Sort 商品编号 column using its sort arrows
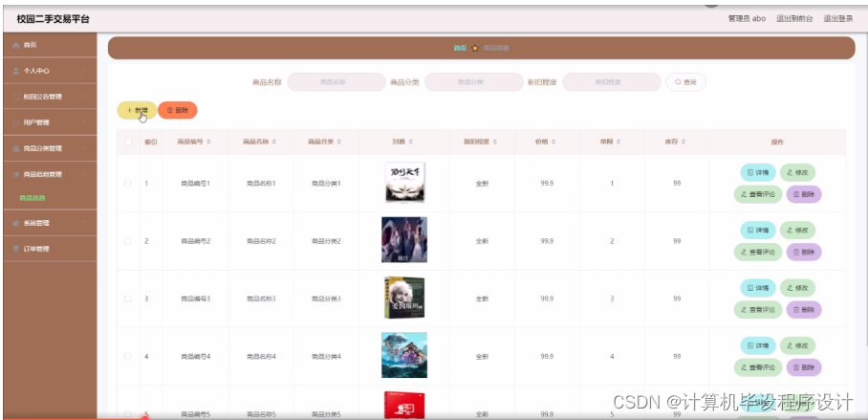Screen dimensions: 868x420 point(208,142)
